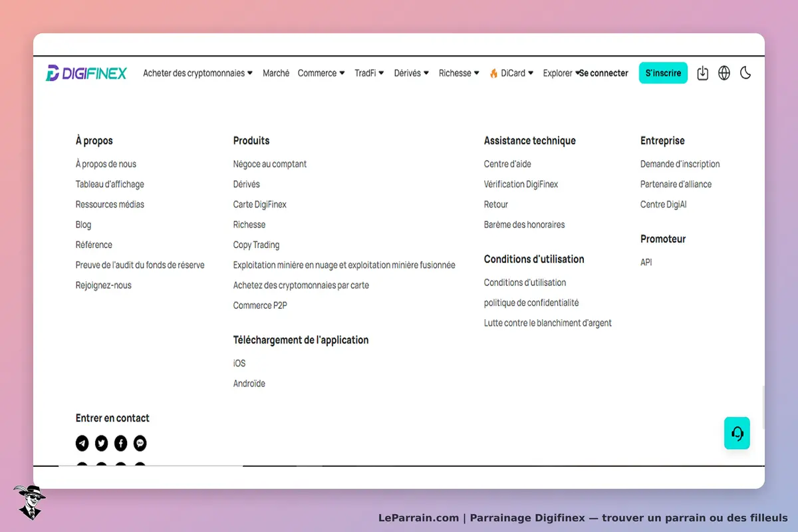Click Se connecter
Viewport: 798px width, 532px height.
click(x=604, y=73)
